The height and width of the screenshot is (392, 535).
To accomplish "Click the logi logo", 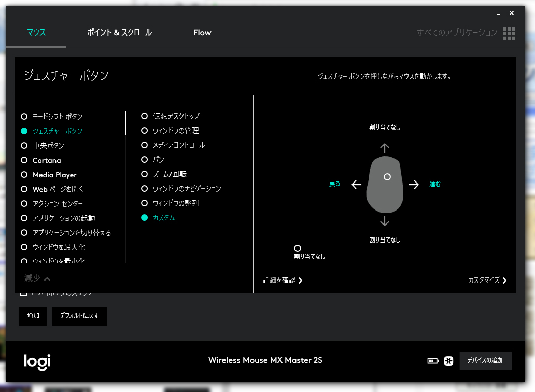I will (x=37, y=361).
